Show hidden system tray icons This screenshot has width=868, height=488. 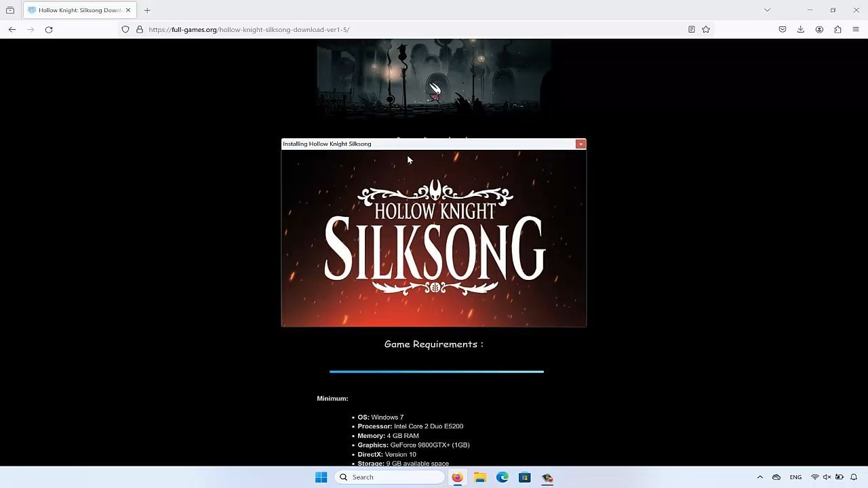760,477
